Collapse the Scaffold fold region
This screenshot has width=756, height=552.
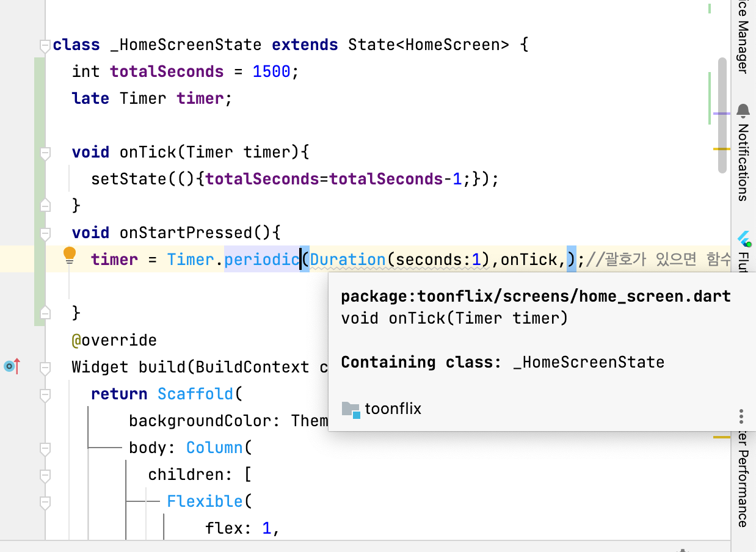pyautogui.click(x=44, y=394)
